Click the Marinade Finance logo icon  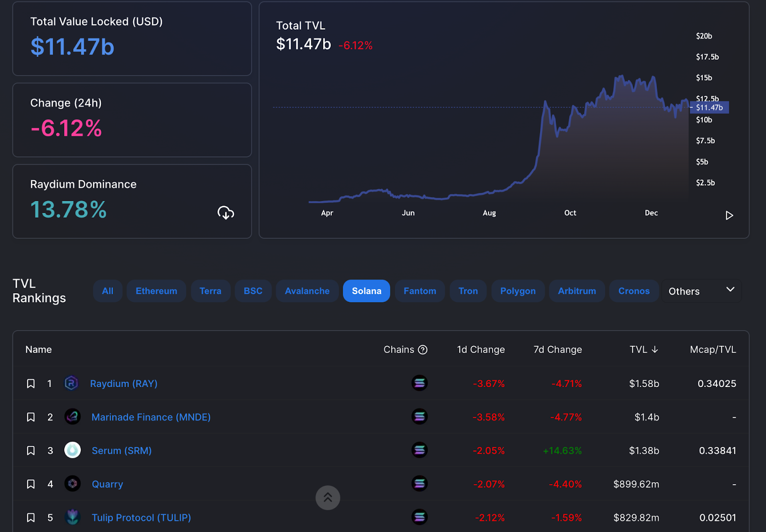point(72,417)
